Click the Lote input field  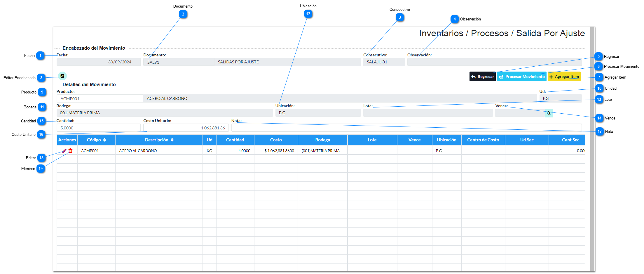(428, 113)
